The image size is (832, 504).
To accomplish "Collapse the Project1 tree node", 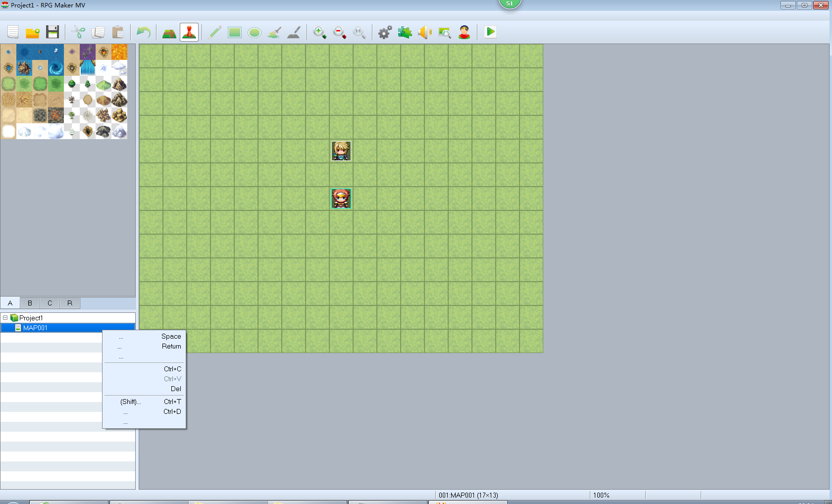I will [x=5, y=318].
